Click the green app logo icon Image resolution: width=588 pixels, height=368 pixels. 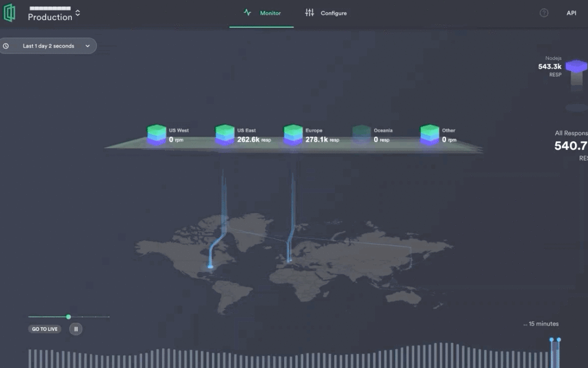(x=9, y=13)
